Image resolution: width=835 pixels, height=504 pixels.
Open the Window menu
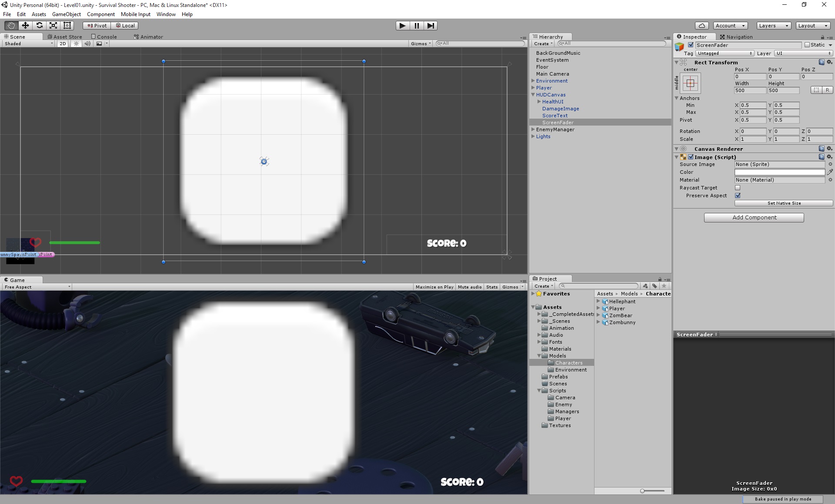click(166, 14)
